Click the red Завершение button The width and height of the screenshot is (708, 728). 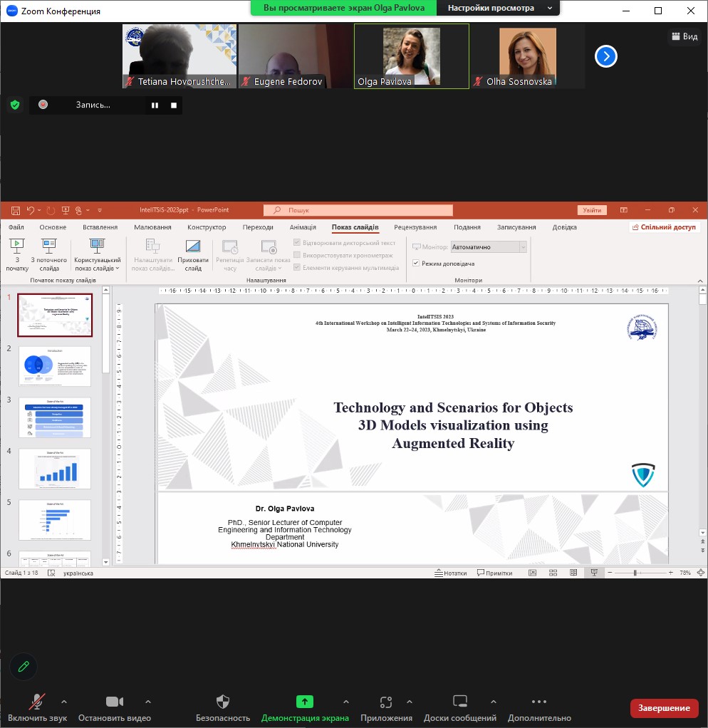664,707
